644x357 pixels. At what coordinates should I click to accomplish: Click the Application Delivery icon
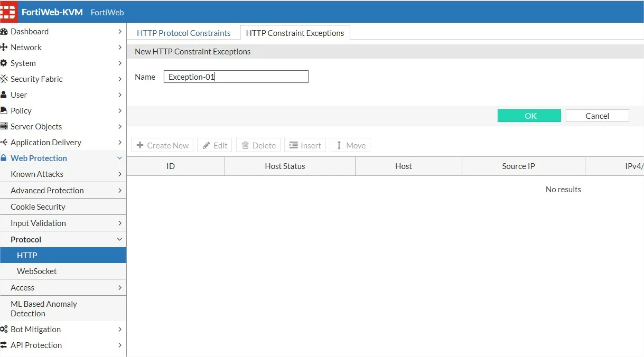click(x=4, y=143)
